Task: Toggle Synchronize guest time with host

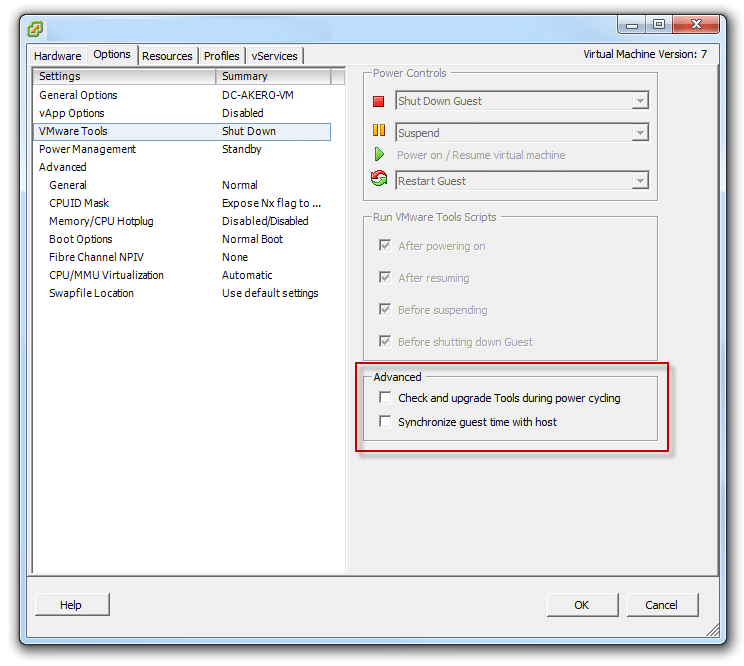Action: (385, 422)
